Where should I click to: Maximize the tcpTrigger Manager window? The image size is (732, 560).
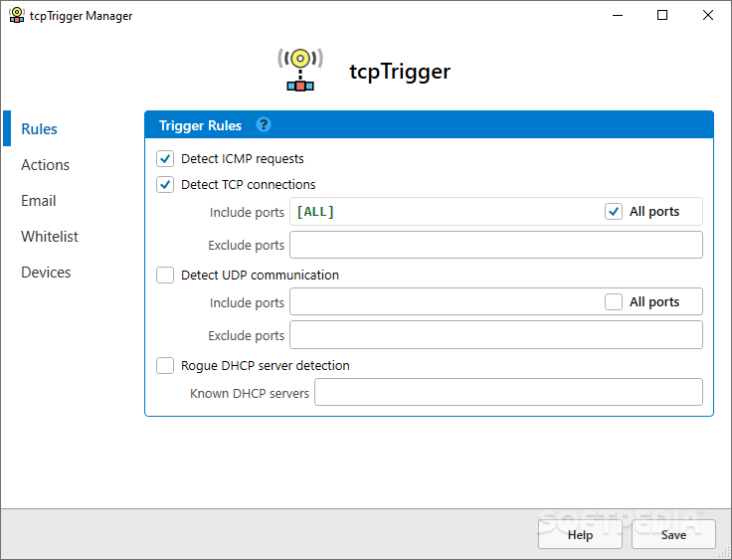pyautogui.click(x=662, y=15)
